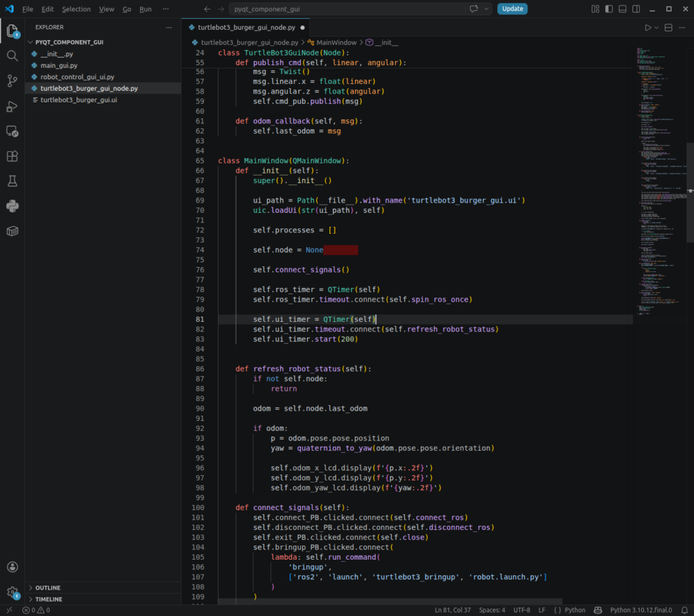Open the Search view

coord(12,56)
